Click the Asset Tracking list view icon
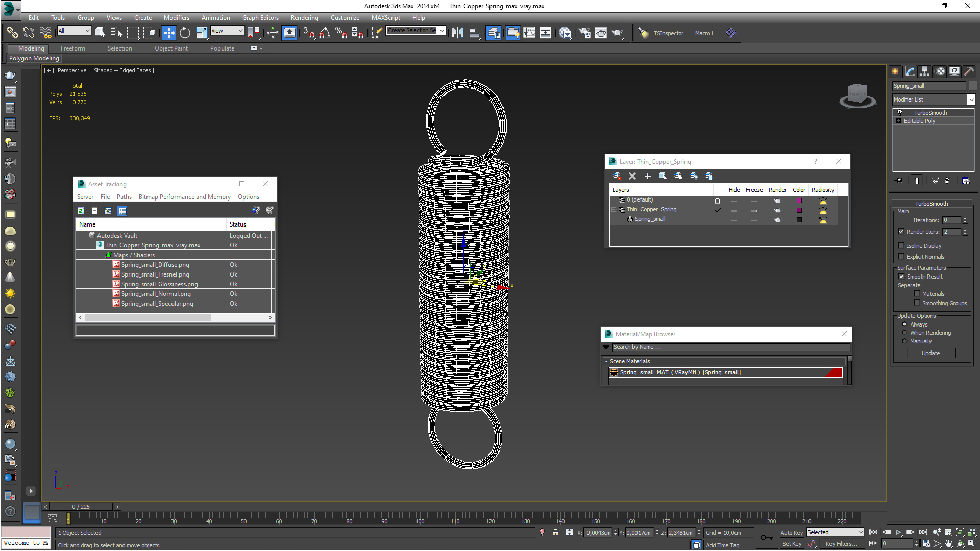The image size is (980, 551). click(94, 210)
